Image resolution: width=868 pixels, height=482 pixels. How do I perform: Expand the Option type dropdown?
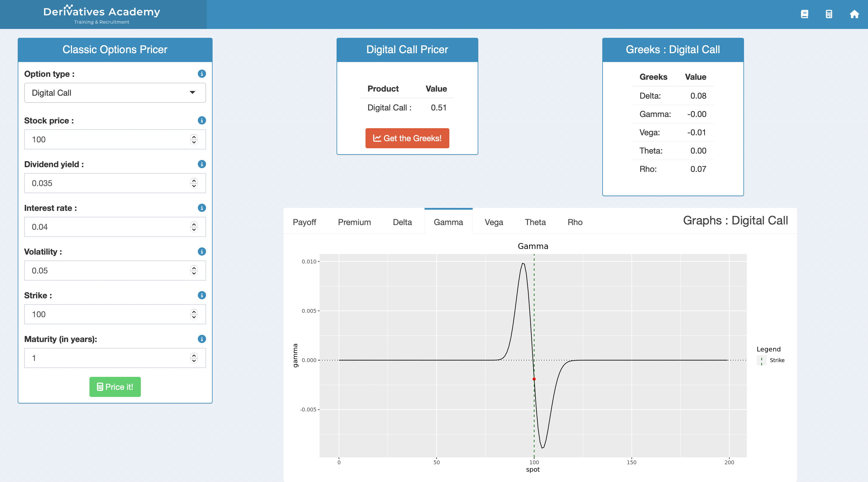115,93
